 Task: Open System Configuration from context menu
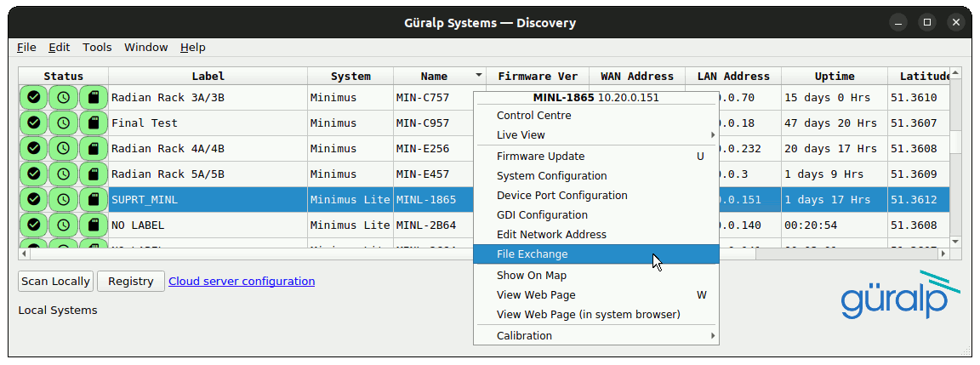coord(596,176)
